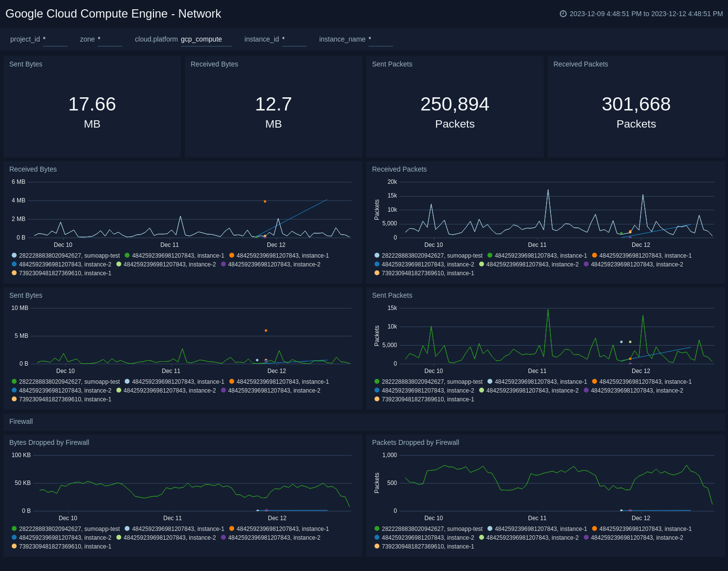
Task: Toggle light green instance-2 series in Received Packets legend
Action: 529,264
